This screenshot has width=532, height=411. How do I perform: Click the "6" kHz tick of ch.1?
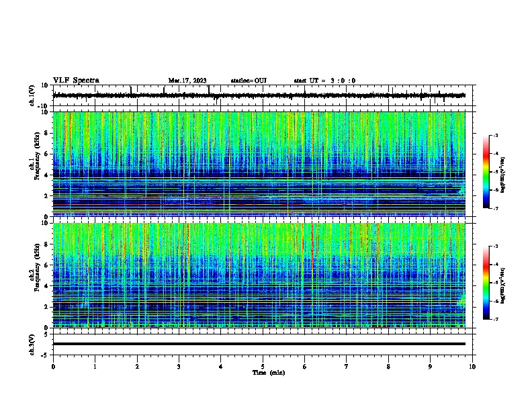point(47,154)
